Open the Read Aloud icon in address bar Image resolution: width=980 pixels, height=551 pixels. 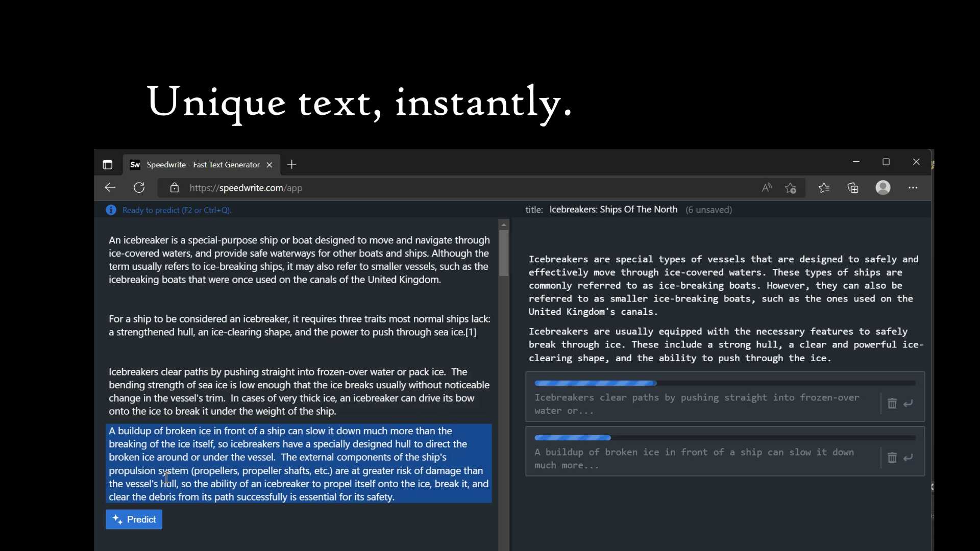tap(767, 188)
